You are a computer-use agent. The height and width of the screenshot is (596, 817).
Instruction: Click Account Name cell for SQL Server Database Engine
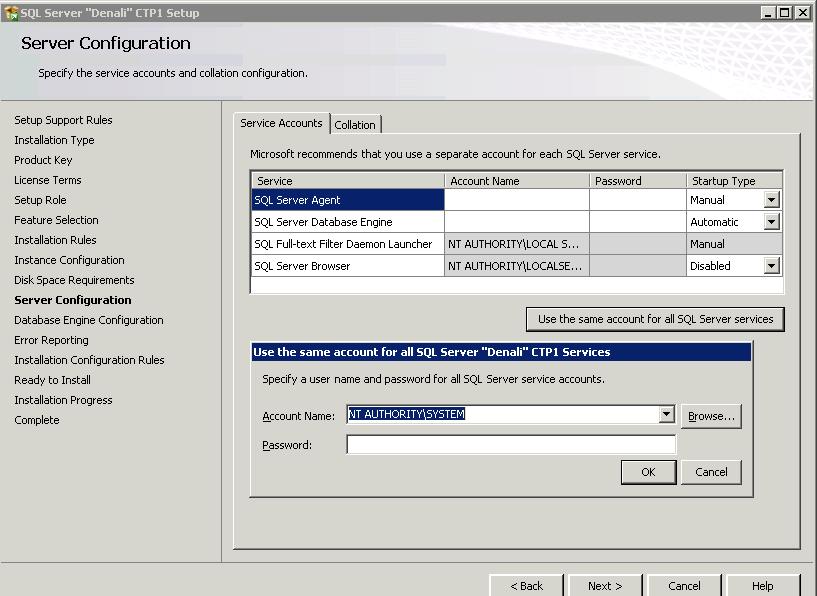(x=516, y=222)
